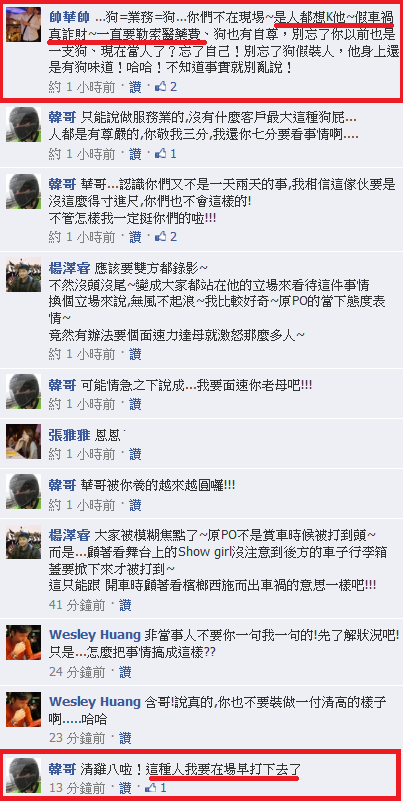
Task: Click the 13 分鐘前 timestamp
Action: pyautogui.click(x=77, y=787)
